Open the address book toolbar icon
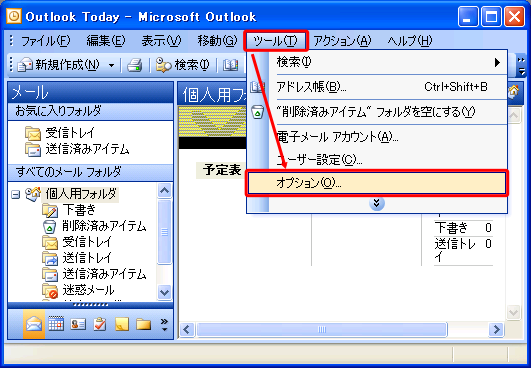Image resolution: width=531 pixels, height=368 pixels. coord(231,65)
